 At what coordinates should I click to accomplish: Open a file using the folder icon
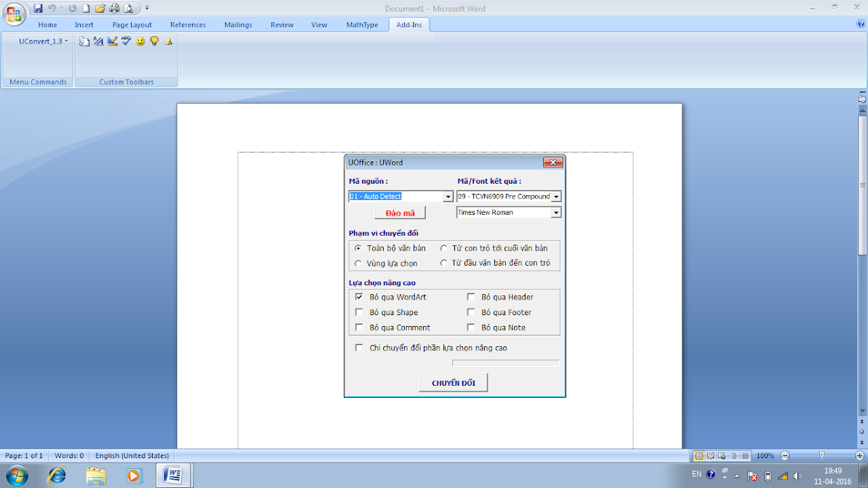[100, 9]
